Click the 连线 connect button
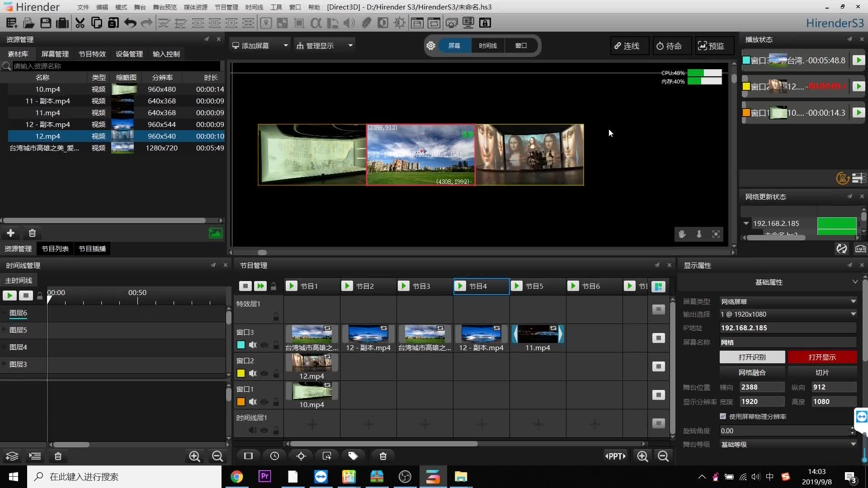 tap(629, 46)
